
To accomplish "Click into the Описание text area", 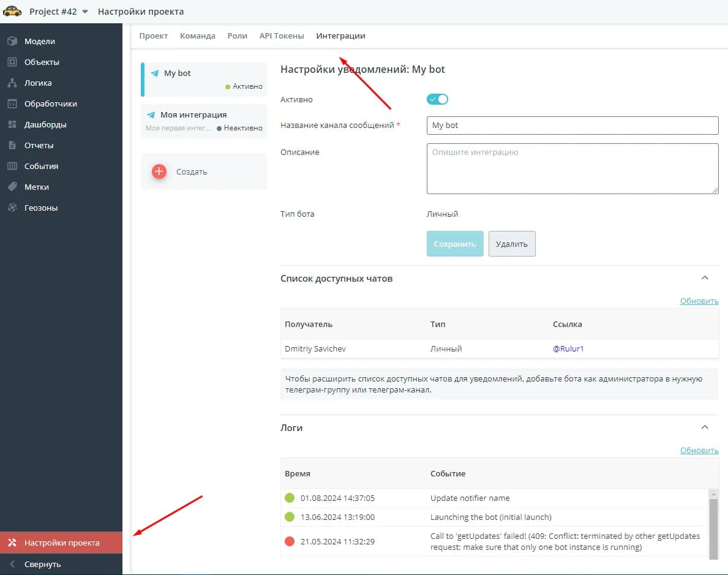I will tap(572, 169).
